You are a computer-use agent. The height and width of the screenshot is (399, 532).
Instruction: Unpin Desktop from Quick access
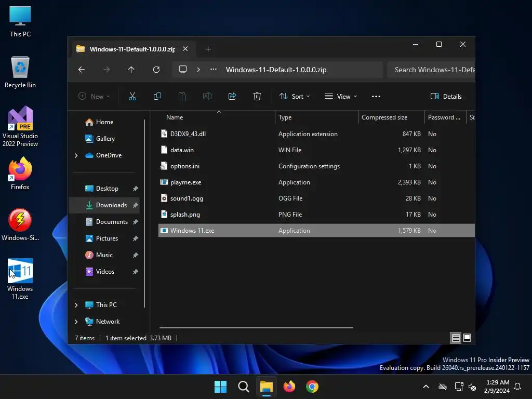click(135, 189)
